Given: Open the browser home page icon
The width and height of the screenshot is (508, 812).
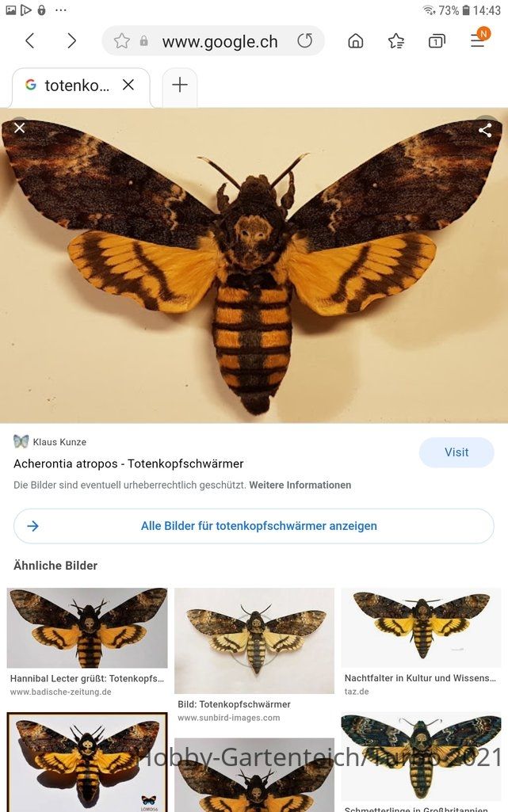Looking at the screenshot, I should pos(355,41).
